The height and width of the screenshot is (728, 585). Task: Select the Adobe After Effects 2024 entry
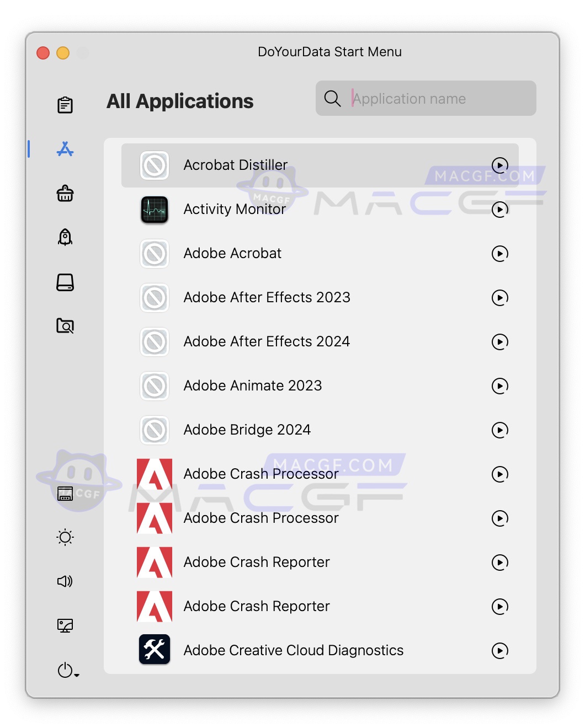267,342
